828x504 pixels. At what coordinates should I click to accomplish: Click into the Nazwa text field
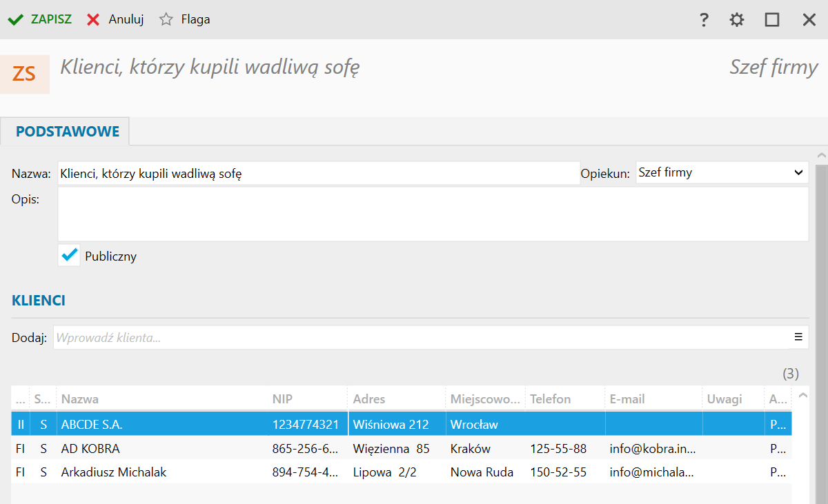pos(317,174)
